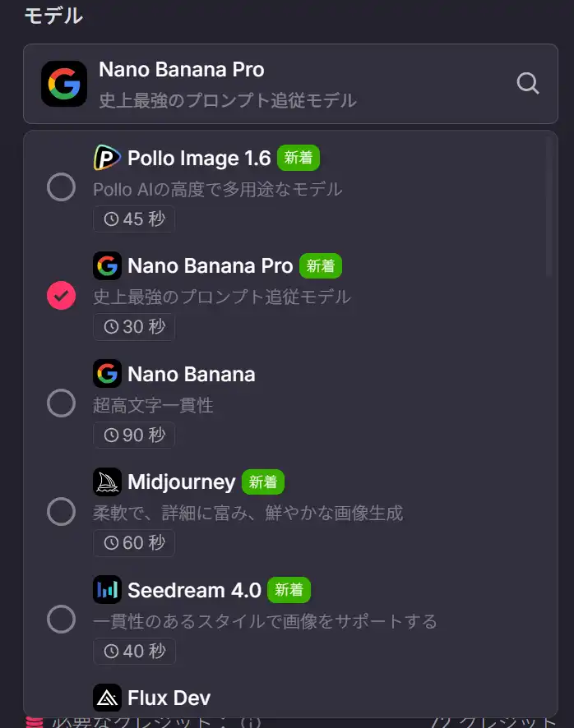Click the model list vertical scrollbar

[549, 214]
